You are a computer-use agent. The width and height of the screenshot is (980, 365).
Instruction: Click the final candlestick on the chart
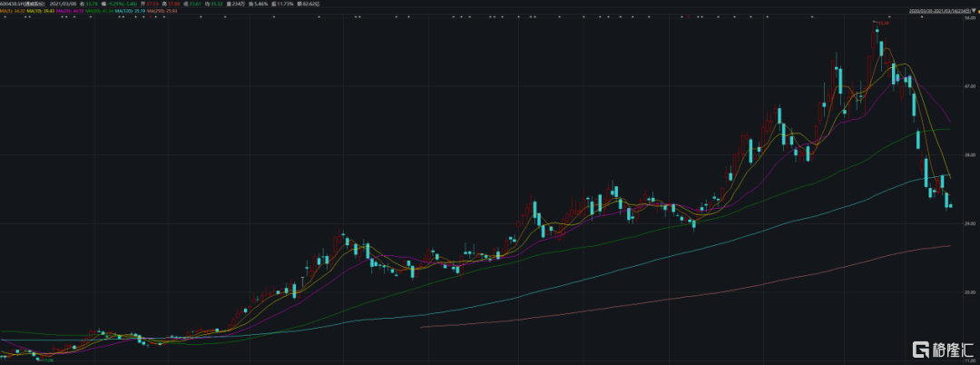click(x=951, y=205)
